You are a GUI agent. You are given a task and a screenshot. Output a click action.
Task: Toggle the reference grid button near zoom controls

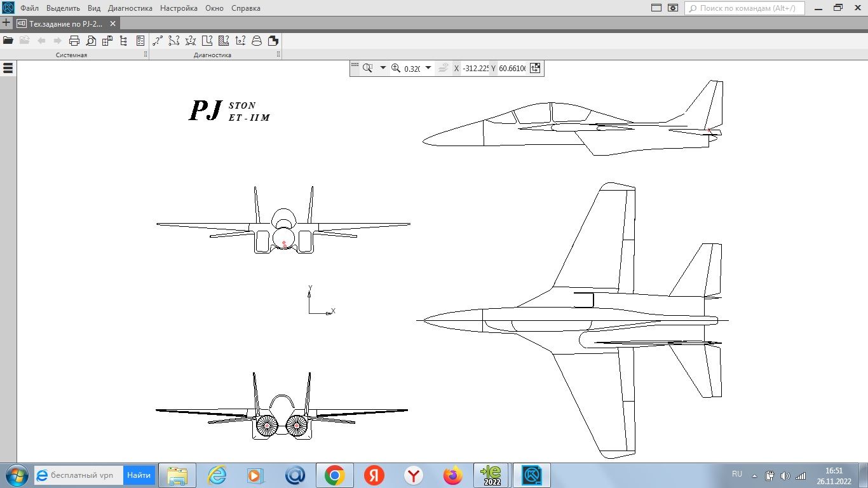click(356, 67)
